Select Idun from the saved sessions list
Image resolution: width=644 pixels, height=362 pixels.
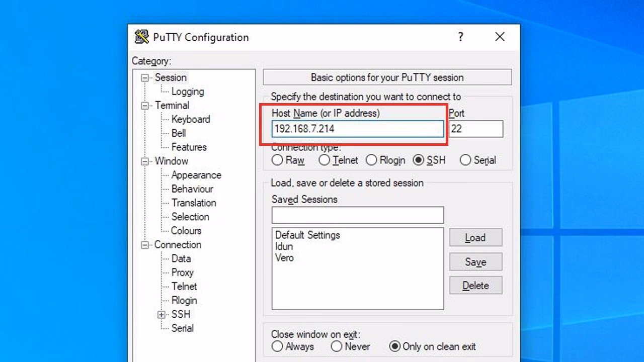coord(284,246)
